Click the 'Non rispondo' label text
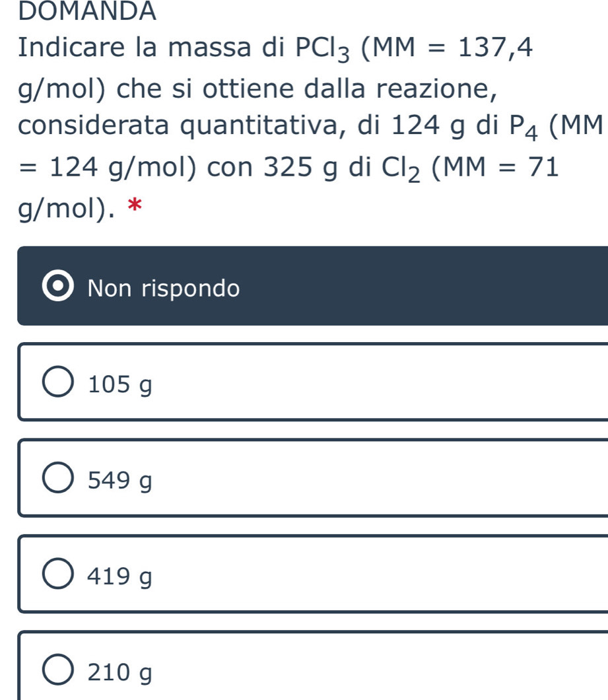This screenshot has height=700, width=608. pyautogui.click(x=163, y=288)
